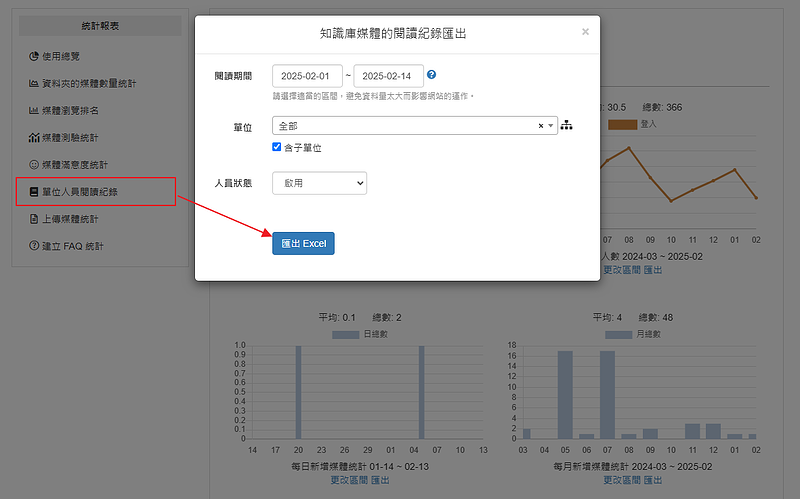Image resolution: width=800 pixels, height=499 pixels.
Task: Click the smiley icon beside 媒體滿意度統計
Action: point(33,165)
